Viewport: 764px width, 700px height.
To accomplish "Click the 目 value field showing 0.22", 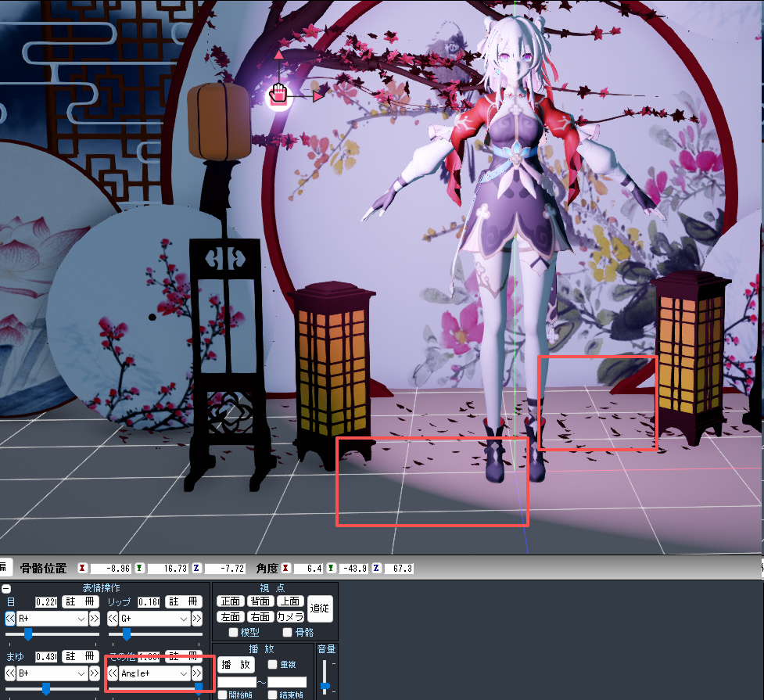I will tap(46, 602).
